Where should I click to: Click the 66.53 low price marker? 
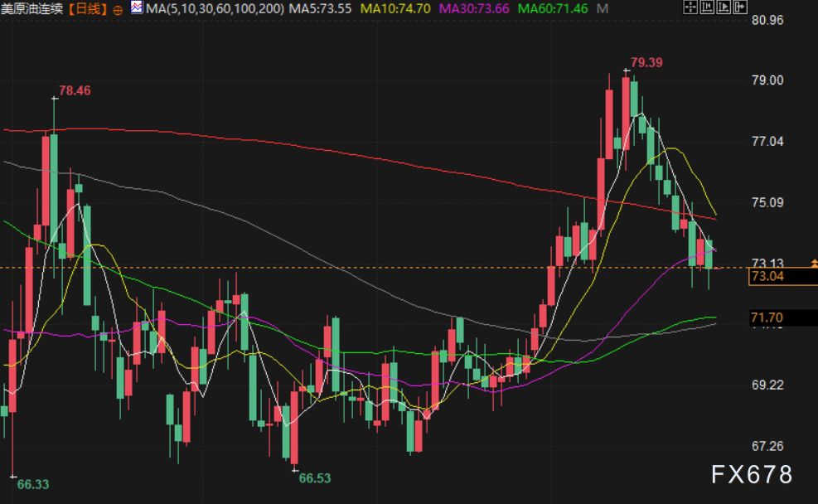pos(314,478)
